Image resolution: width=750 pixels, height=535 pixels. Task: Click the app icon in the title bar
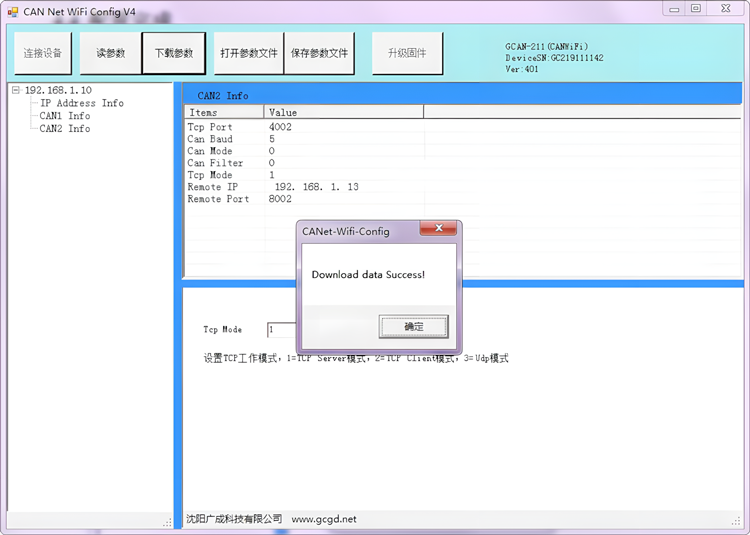[13, 11]
